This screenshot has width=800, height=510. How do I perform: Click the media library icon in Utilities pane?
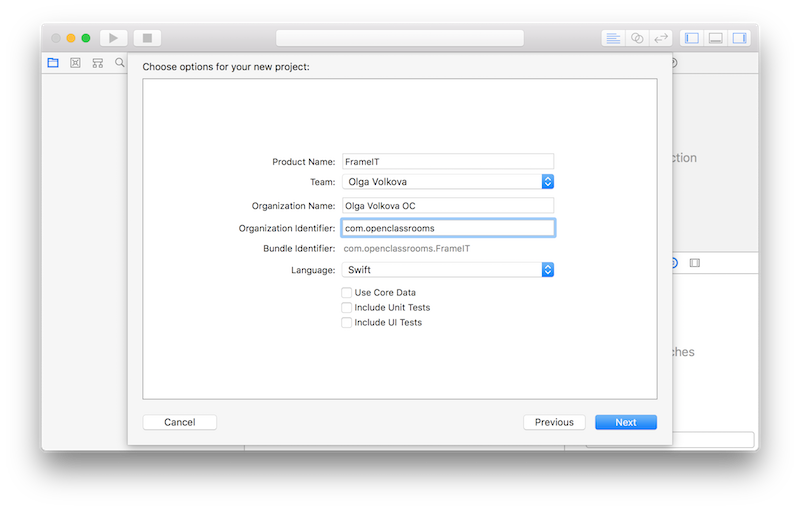[x=694, y=263]
